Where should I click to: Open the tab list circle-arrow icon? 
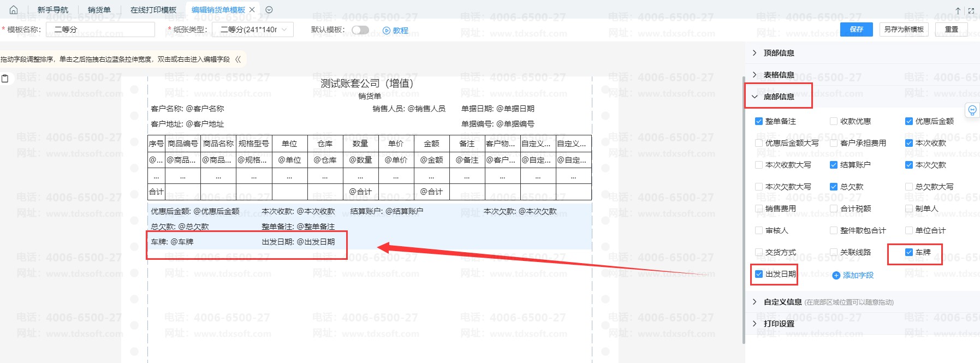tap(269, 10)
